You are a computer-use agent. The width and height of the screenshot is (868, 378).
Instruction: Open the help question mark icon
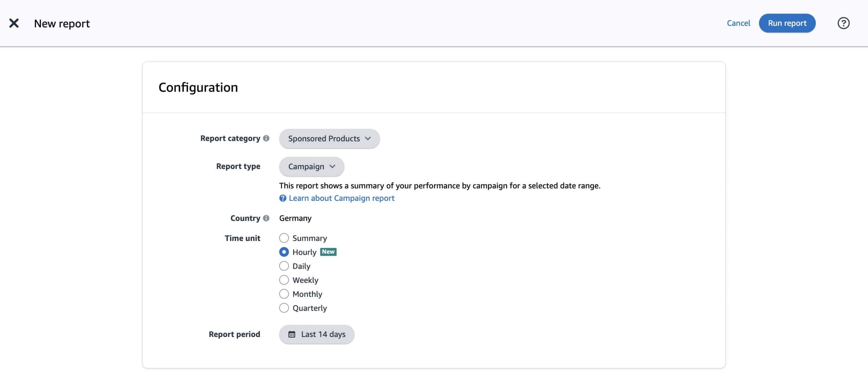tap(843, 23)
